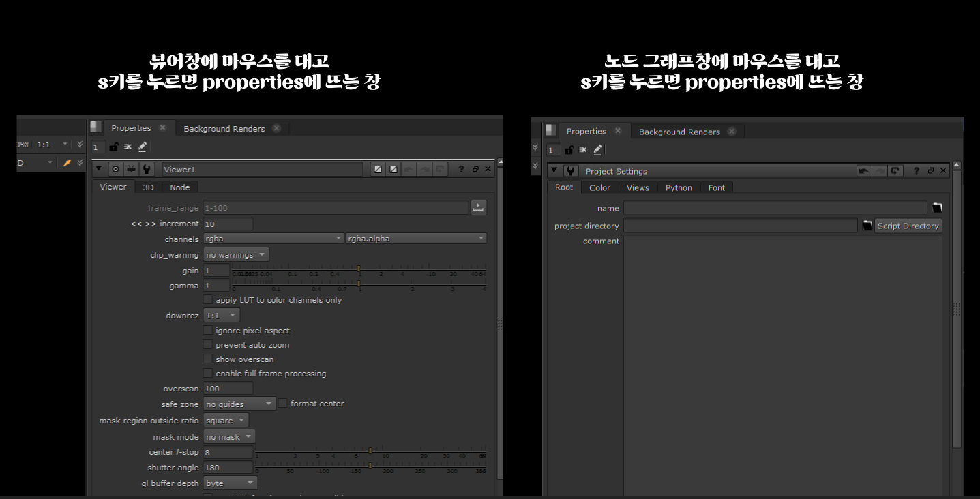Click the folder icon beside the project directory field
The height and width of the screenshot is (499, 980).
pos(867,226)
